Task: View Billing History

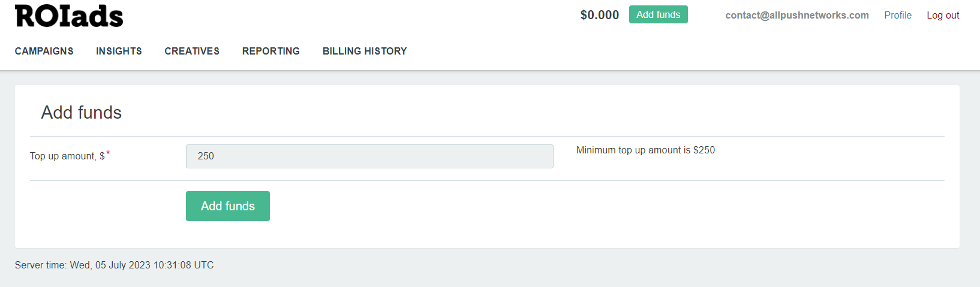Action: (365, 52)
